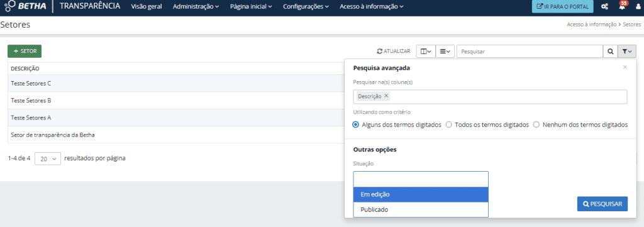Focus the Pesquisar search field

(x=530, y=52)
